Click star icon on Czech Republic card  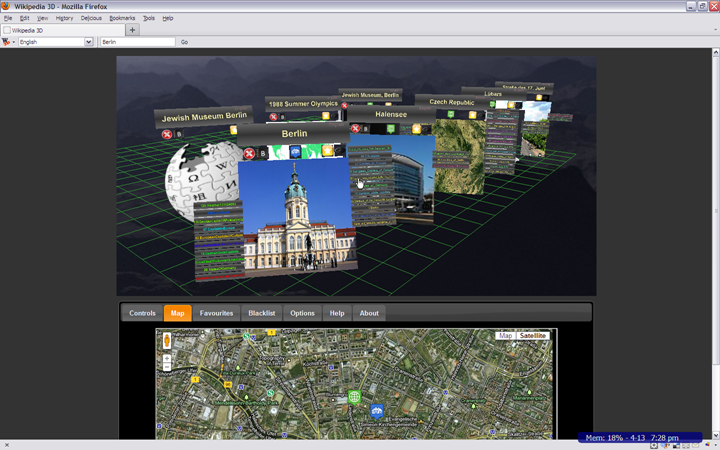(472, 115)
